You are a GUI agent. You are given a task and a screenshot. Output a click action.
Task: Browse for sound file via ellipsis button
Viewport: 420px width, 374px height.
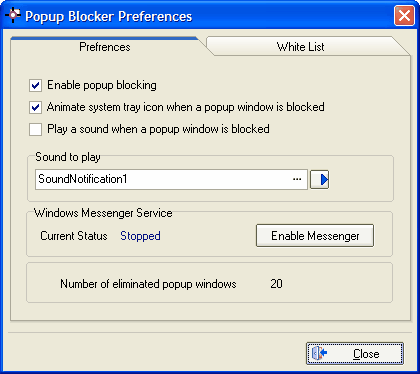pyautogui.click(x=297, y=180)
